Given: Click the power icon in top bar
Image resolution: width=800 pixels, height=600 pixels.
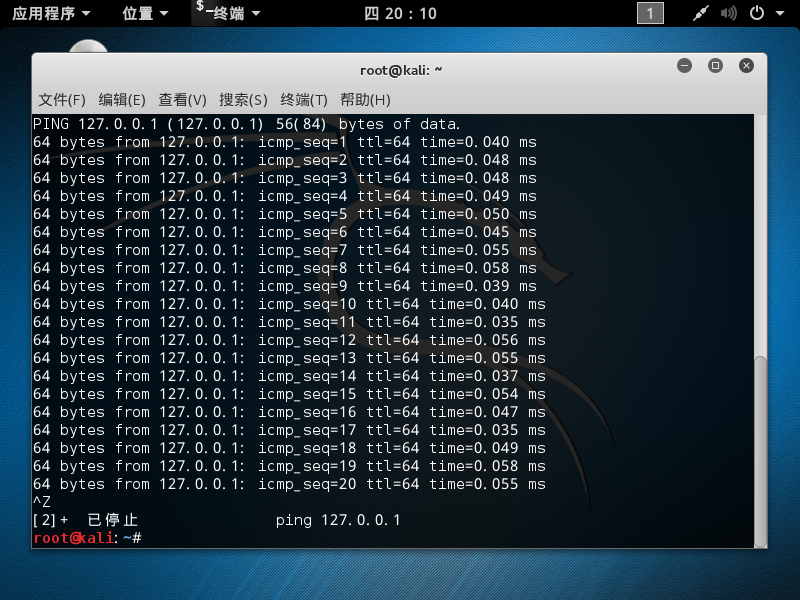Looking at the screenshot, I should pyautogui.click(x=757, y=13).
